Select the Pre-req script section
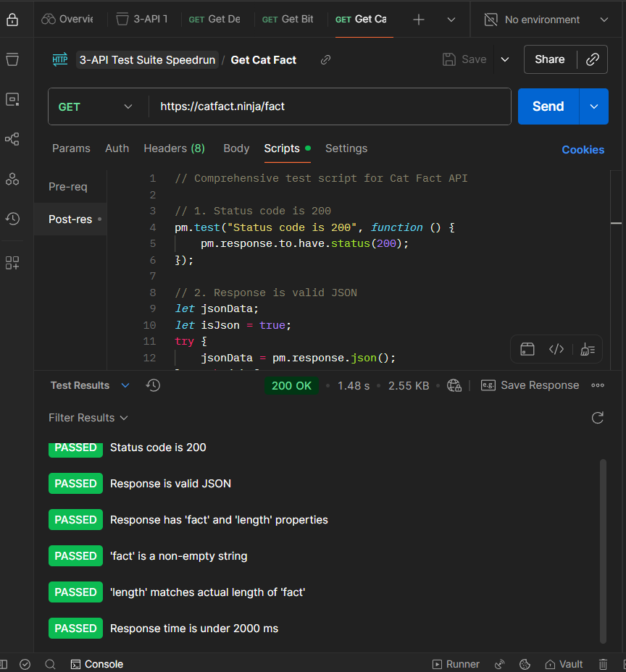This screenshot has height=672, width=626. pyautogui.click(x=68, y=187)
